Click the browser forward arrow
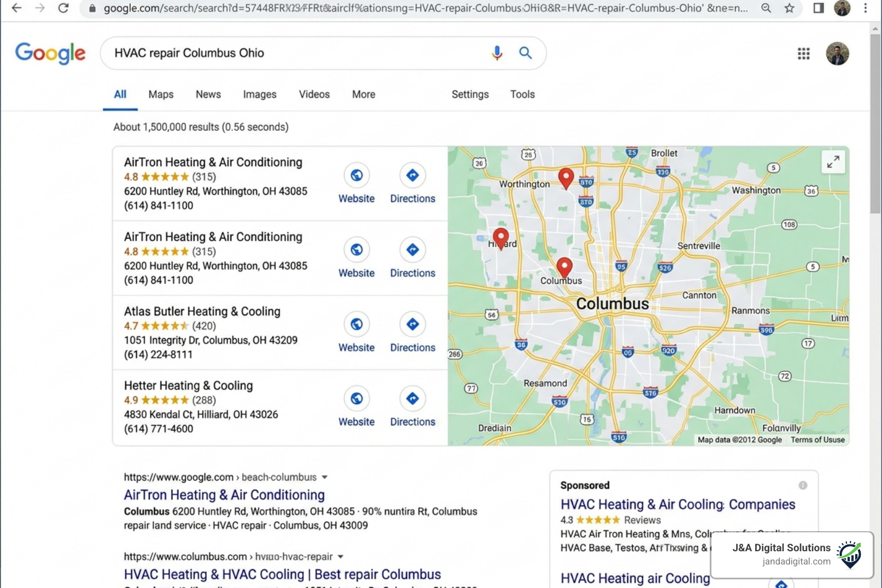The image size is (882, 588). (x=40, y=8)
